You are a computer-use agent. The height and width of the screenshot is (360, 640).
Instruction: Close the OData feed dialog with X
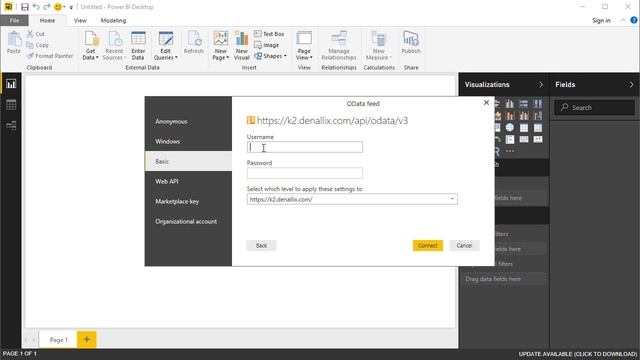pos(486,102)
